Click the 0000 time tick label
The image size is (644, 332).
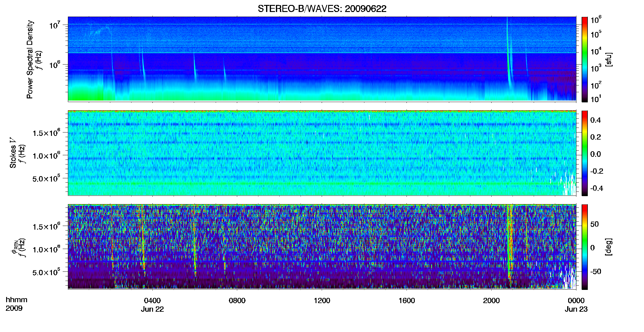[576, 301]
